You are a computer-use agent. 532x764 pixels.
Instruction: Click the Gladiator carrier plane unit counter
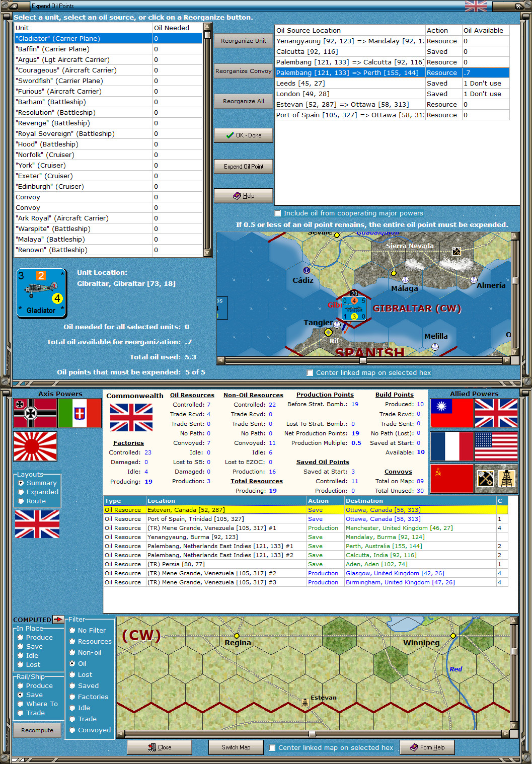41,293
